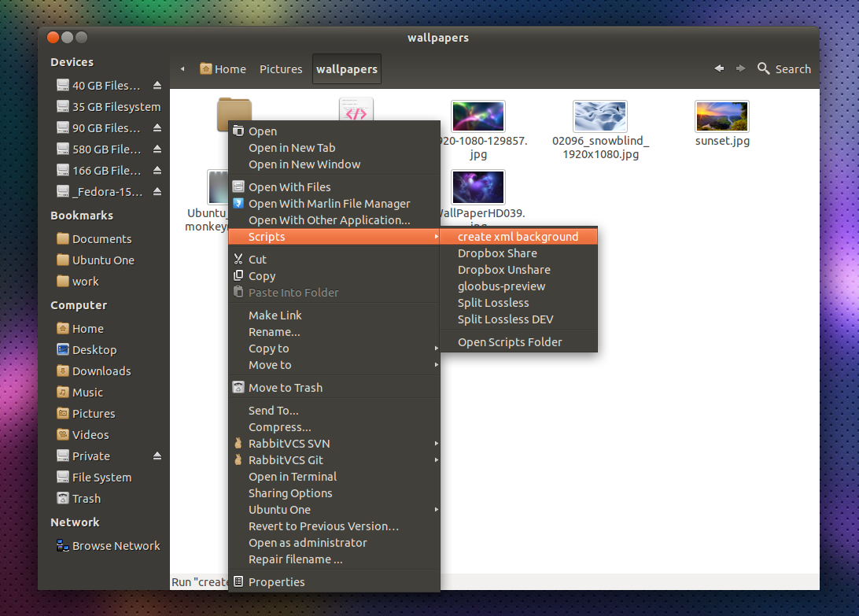Click the Cut scissors icon
This screenshot has width=859, height=616.
click(x=238, y=259)
